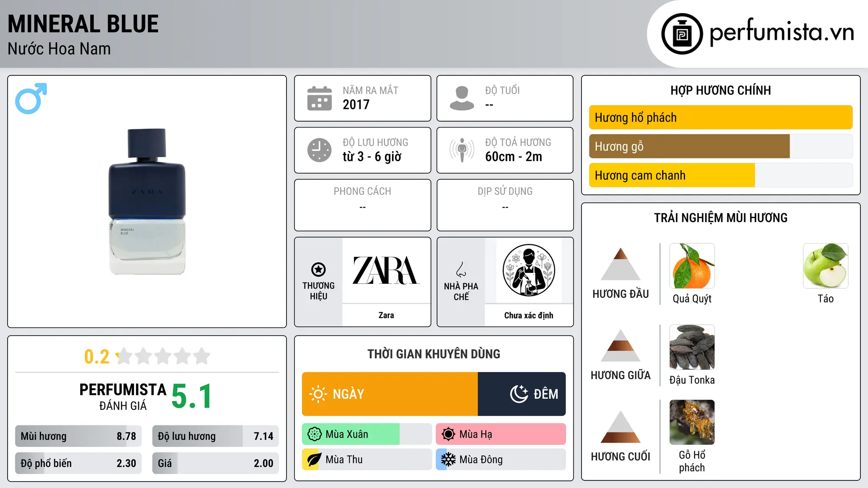868x488 pixels.
Task: Click the MINERAL BLUE title
Action: click(x=83, y=24)
